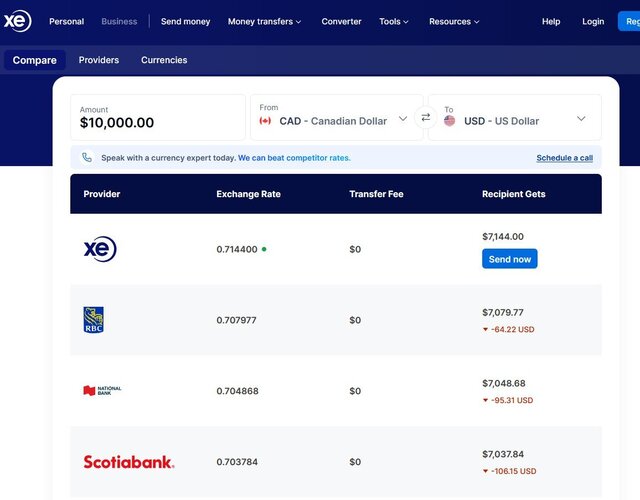640x500 pixels.
Task: Expand the Money transfers menu
Action: [264, 22]
